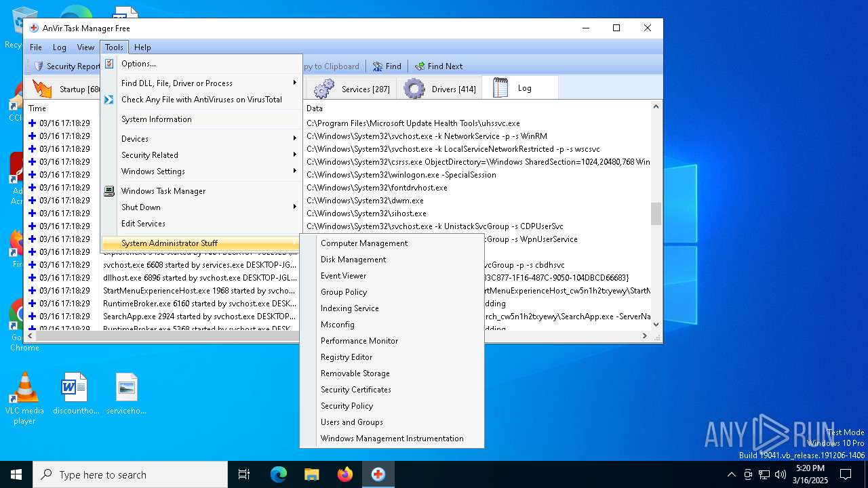Launch Msconfig

tap(392, 325)
